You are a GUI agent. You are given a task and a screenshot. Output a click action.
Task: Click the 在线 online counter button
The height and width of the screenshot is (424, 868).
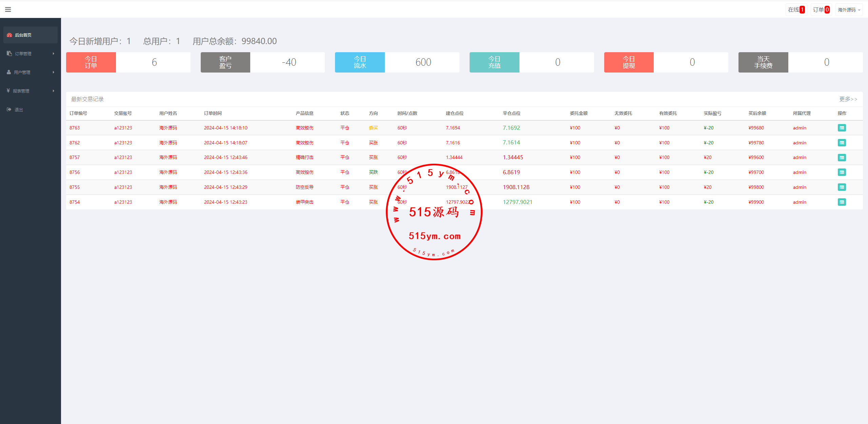point(796,10)
